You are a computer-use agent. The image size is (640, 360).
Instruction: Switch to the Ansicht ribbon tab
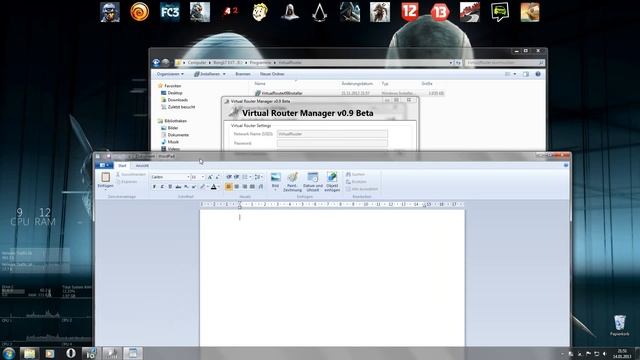tap(142, 166)
